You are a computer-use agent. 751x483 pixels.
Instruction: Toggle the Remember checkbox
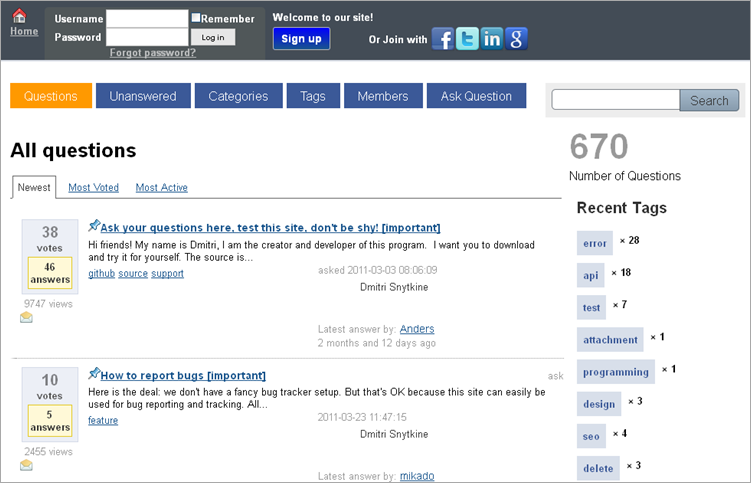196,18
